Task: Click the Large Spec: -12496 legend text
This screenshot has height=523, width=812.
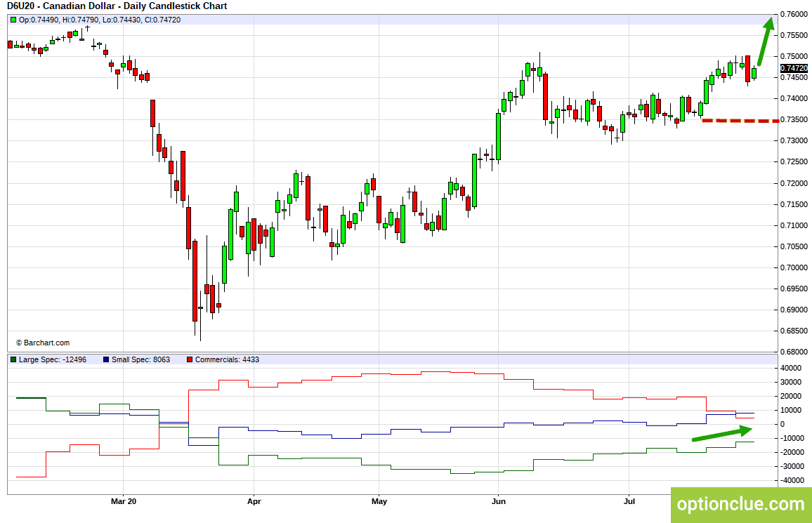Action: [53, 359]
